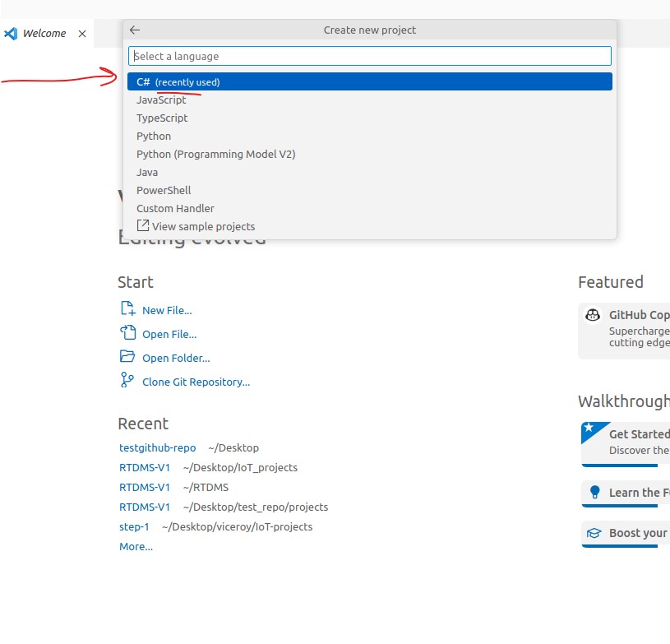Select plain Python language option
Viewport: 670px width, 644px height.
370,136
